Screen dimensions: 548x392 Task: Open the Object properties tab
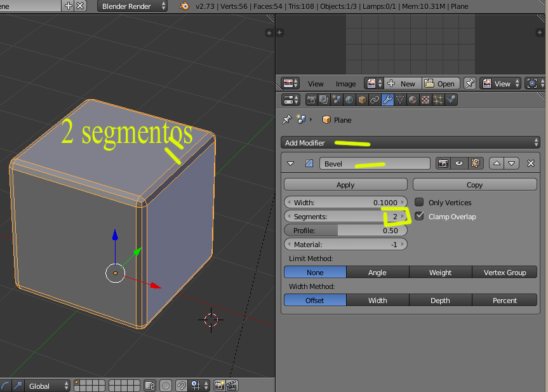(x=362, y=100)
